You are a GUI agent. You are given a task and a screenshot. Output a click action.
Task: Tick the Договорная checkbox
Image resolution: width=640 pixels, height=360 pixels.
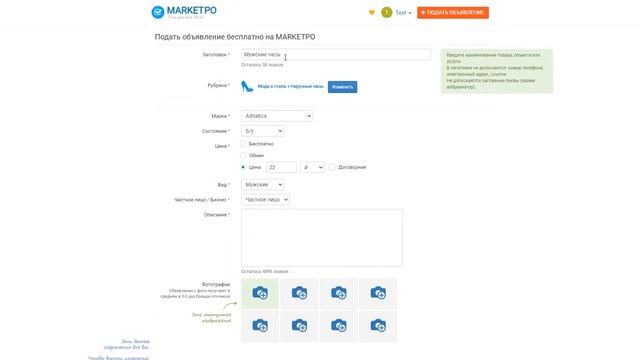pyautogui.click(x=332, y=167)
